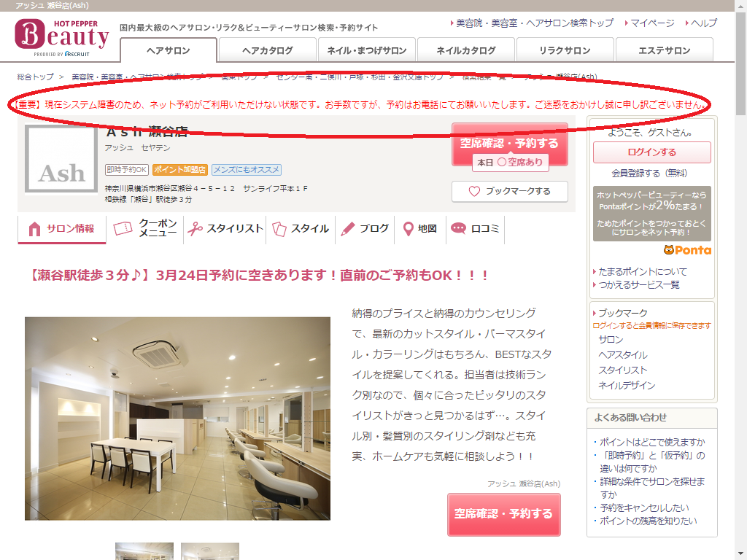Screen dimensions: 747x560
Task: Open the スタイリスト tab with scissors icon
Action: coord(225,228)
